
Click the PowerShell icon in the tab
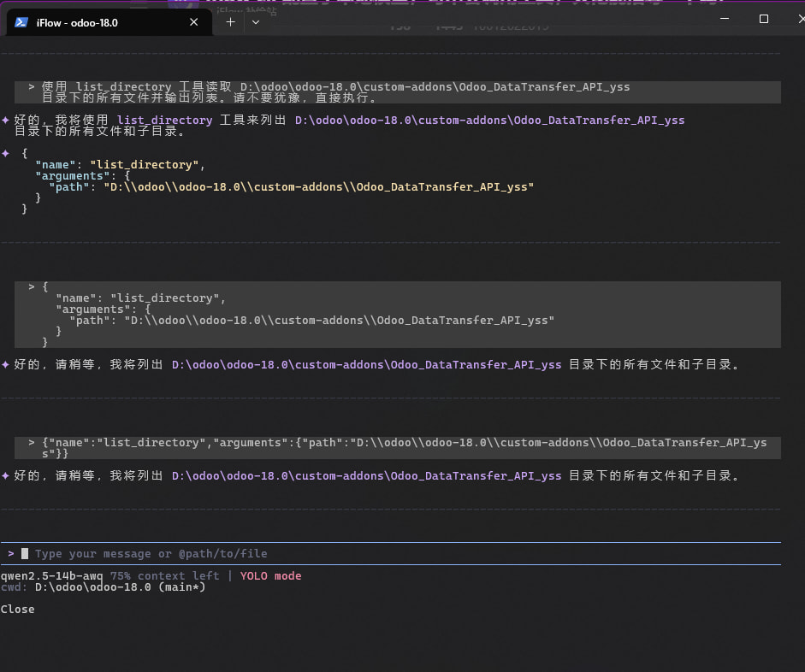(x=23, y=22)
